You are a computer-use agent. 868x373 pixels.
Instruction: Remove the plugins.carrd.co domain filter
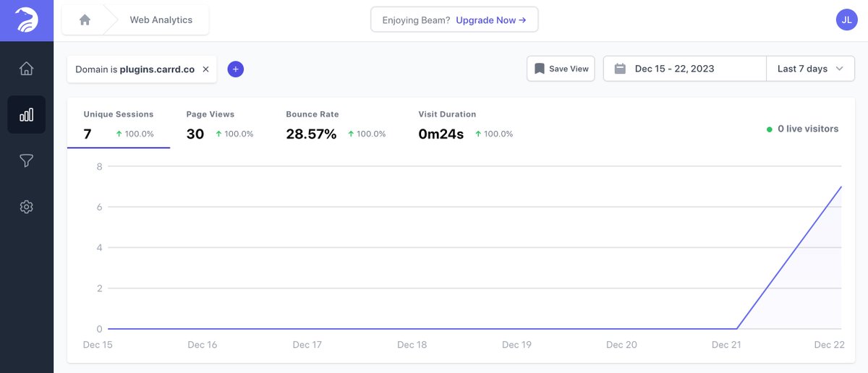pyautogui.click(x=205, y=69)
